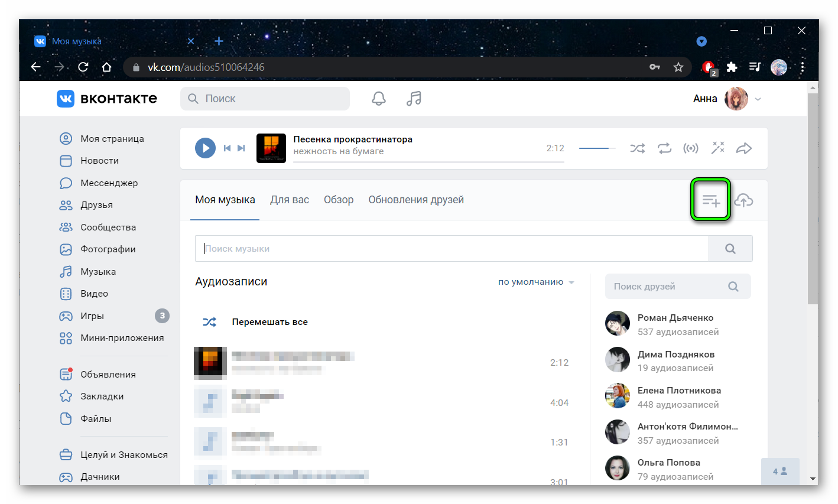This screenshot has height=504, width=838.
Task: Share the current track arrow icon
Action: pyautogui.click(x=744, y=148)
